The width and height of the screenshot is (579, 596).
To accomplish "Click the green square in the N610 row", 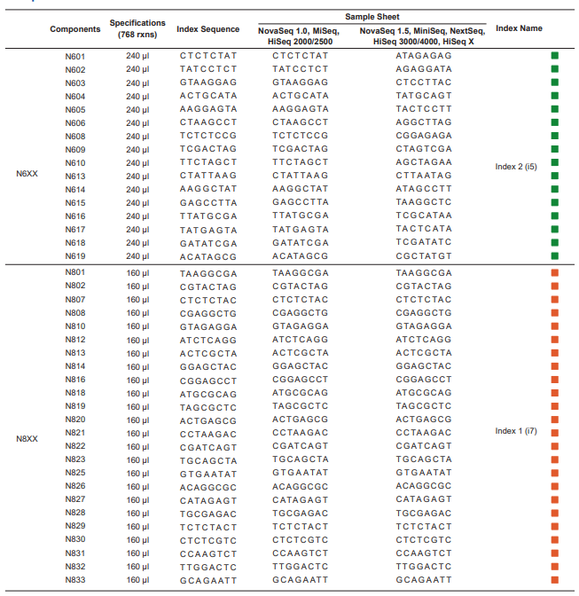I will pyautogui.click(x=555, y=162).
